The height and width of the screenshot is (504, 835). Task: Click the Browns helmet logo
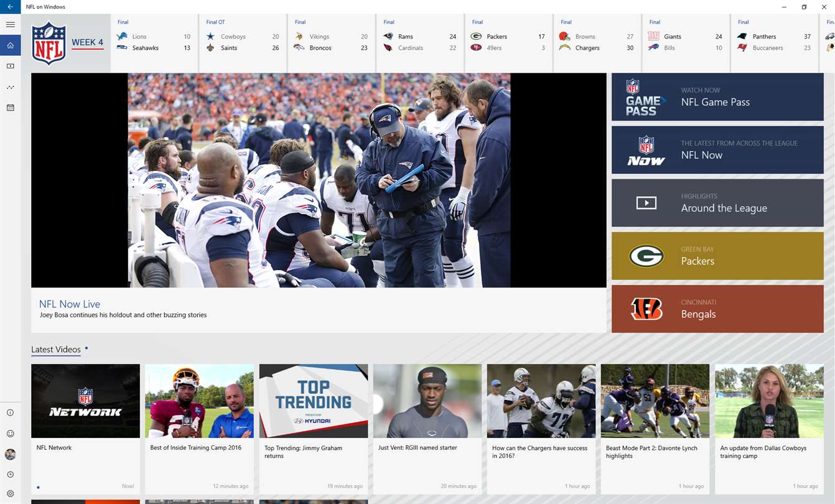tap(565, 37)
